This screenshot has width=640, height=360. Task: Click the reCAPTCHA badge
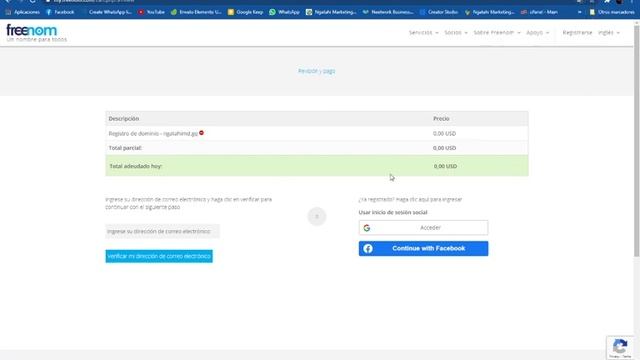point(620,347)
